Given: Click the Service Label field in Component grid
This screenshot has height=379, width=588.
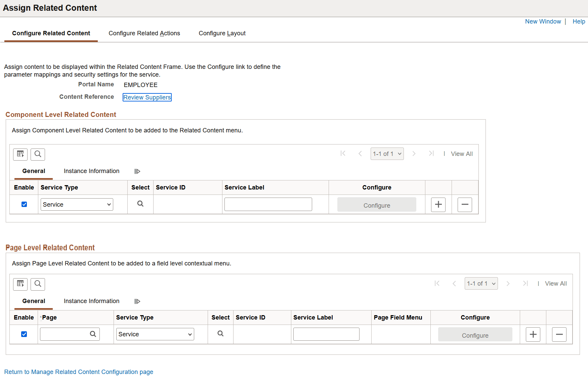Looking at the screenshot, I should pos(268,204).
